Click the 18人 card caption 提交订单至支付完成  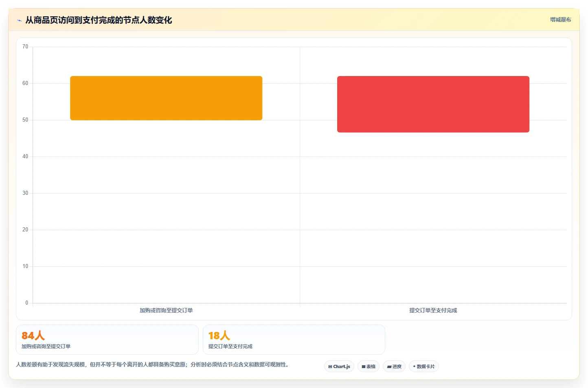point(230,347)
